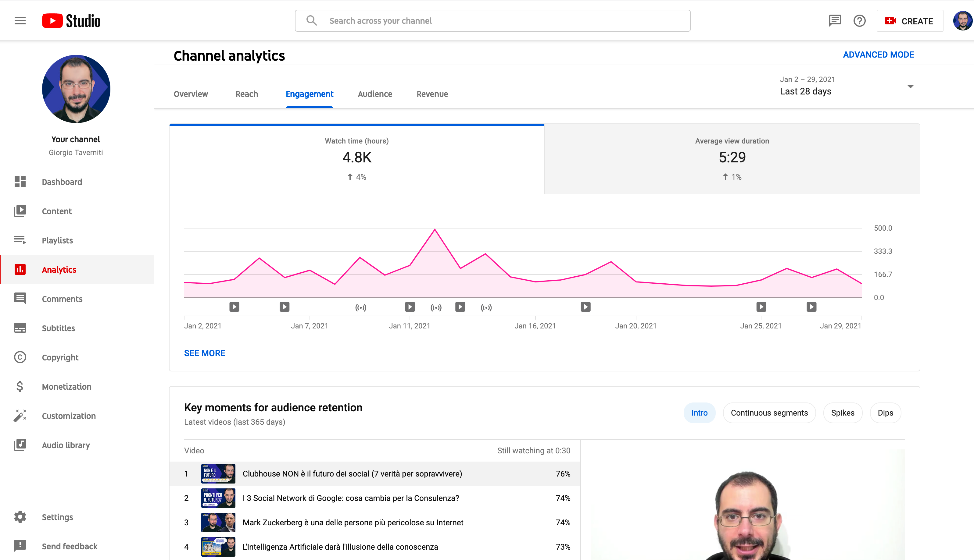This screenshot has width=974, height=560.
Task: Click Send feedback in sidebar
Action: [77, 546]
